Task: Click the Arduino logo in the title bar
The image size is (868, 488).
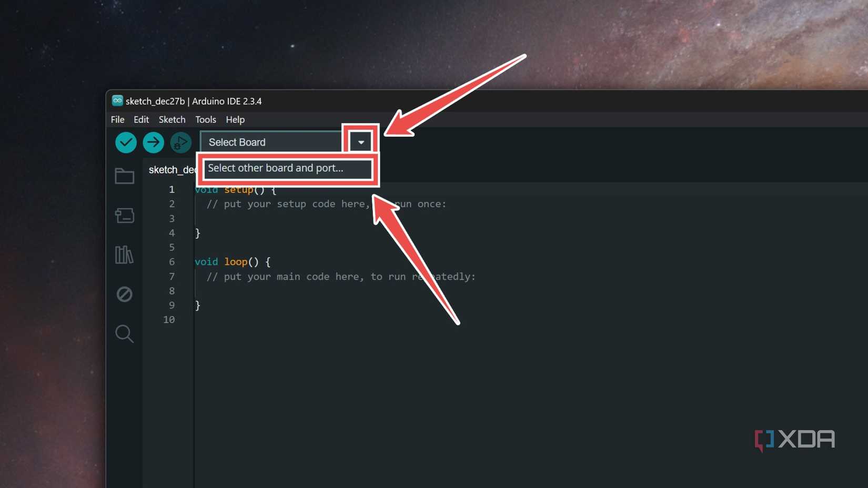Action: tap(117, 100)
